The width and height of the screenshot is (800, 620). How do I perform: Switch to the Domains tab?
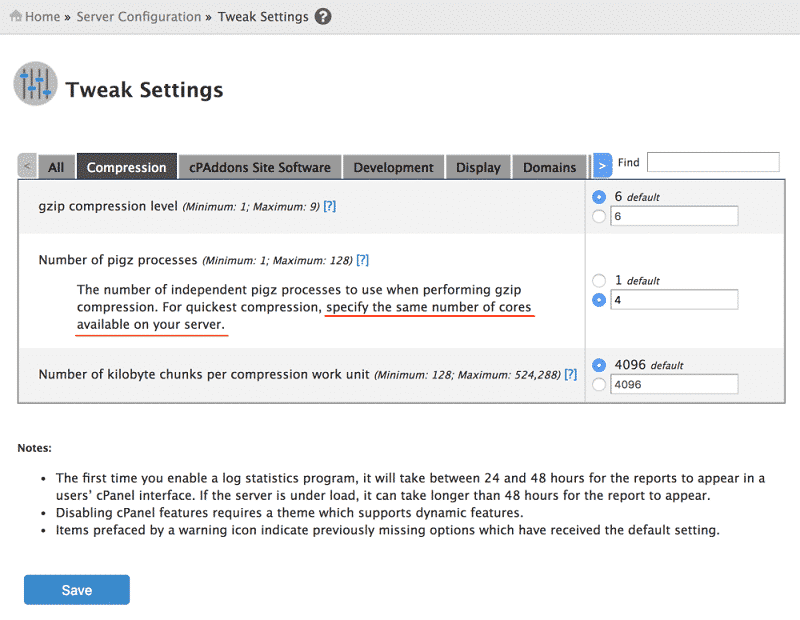tap(549, 167)
